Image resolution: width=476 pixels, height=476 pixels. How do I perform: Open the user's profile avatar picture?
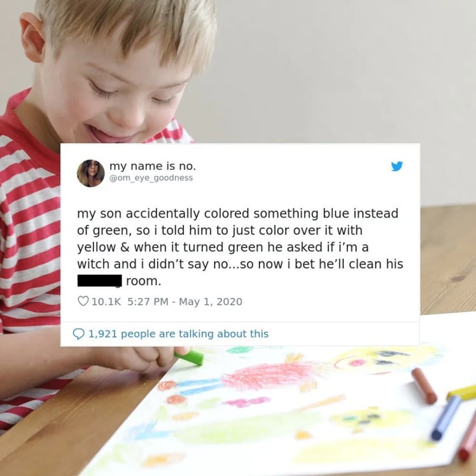[x=90, y=173]
